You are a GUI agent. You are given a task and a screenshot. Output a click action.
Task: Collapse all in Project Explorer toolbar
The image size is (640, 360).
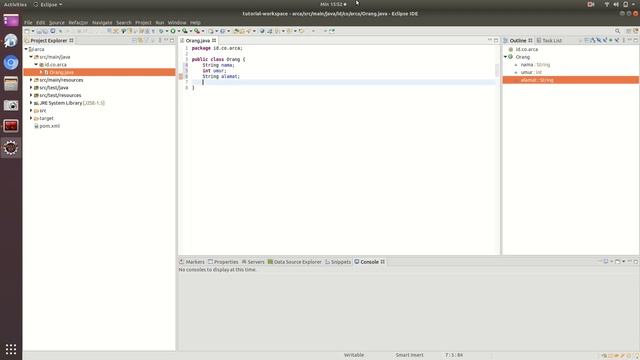pyautogui.click(x=134, y=40)
